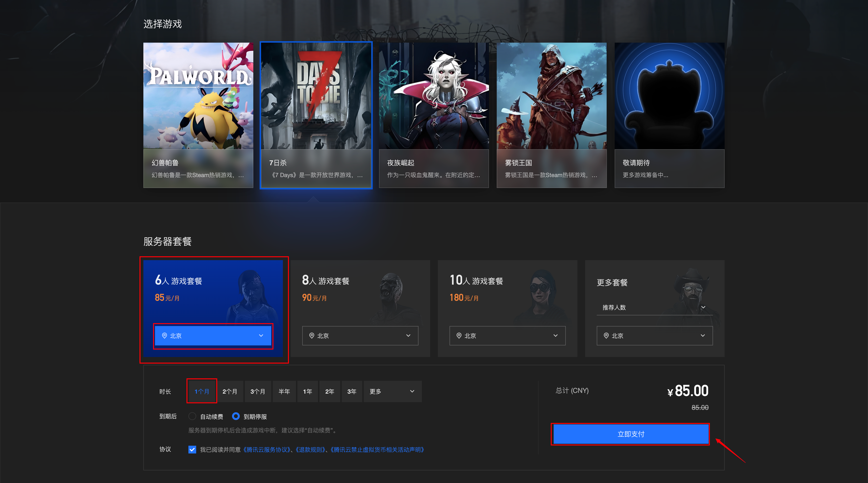This screenshot has width=868, height=483.
Task: Select 3年 duration
Action: (x=352, y=391)
